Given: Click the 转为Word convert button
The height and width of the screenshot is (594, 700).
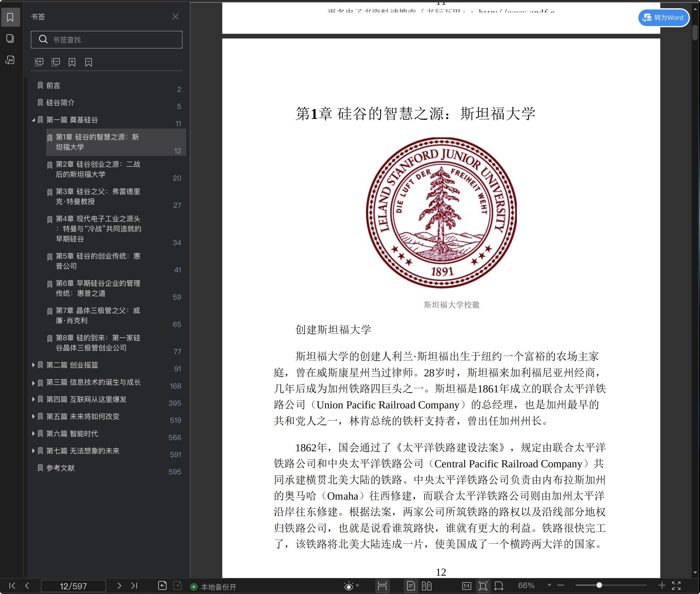Looking at the screenshot, I should click(x=663, y=17).
